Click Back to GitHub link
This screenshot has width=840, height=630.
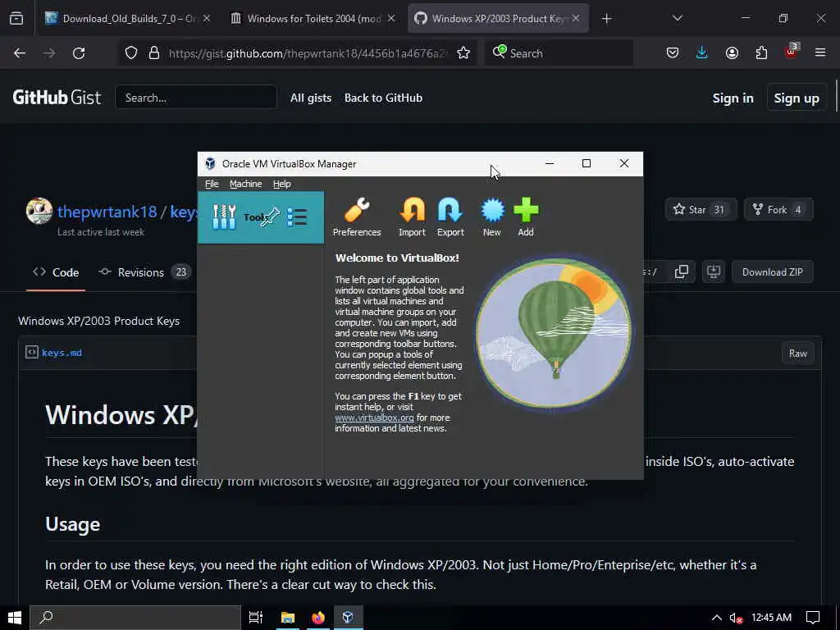[383, 98]
